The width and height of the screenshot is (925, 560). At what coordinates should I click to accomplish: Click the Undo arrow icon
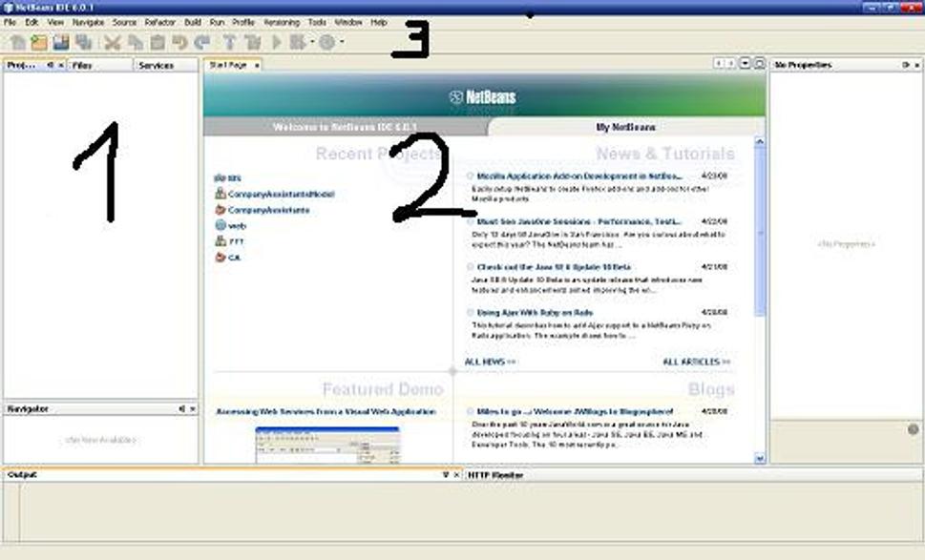[x=179, y=42]
